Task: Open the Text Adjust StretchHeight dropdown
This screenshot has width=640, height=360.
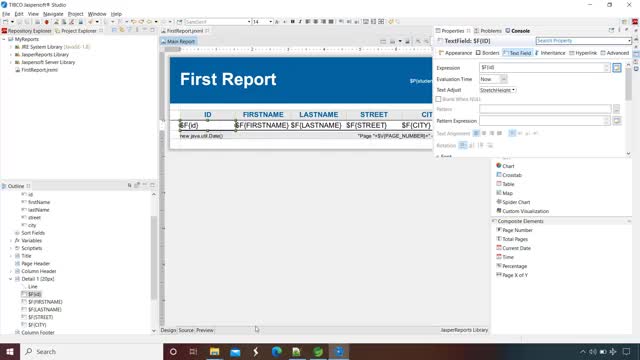Action: click(x=498, y=90)
